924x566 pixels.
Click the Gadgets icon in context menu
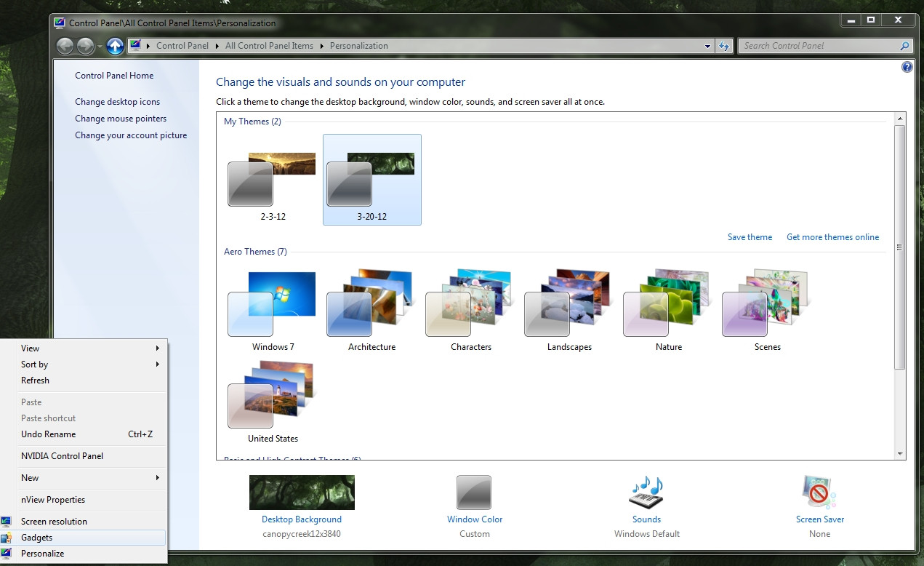pyautogui.click(x=7, y=538)
